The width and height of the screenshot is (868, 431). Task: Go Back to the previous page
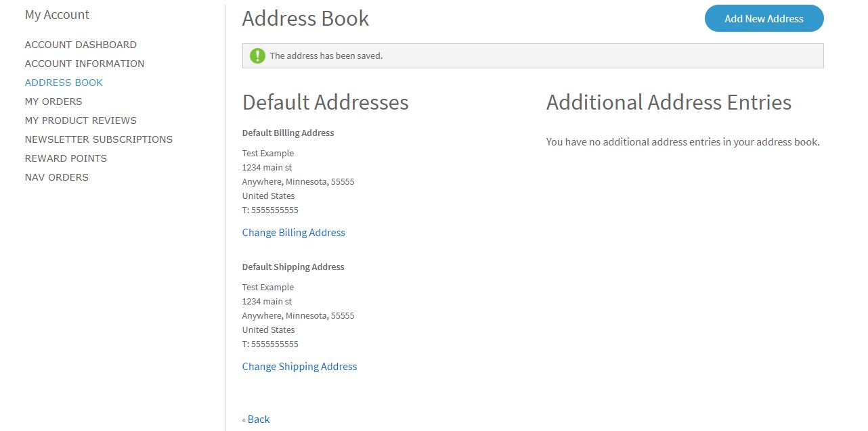coord(256,419)
